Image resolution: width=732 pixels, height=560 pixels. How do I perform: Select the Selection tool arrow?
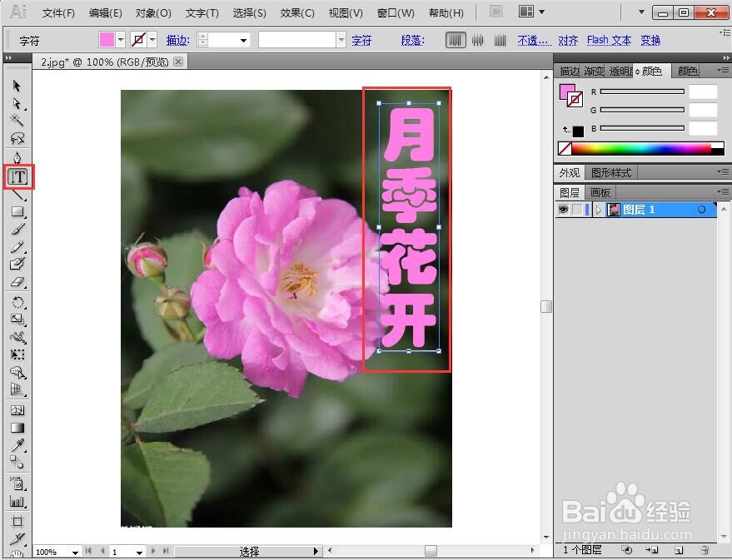17,86
